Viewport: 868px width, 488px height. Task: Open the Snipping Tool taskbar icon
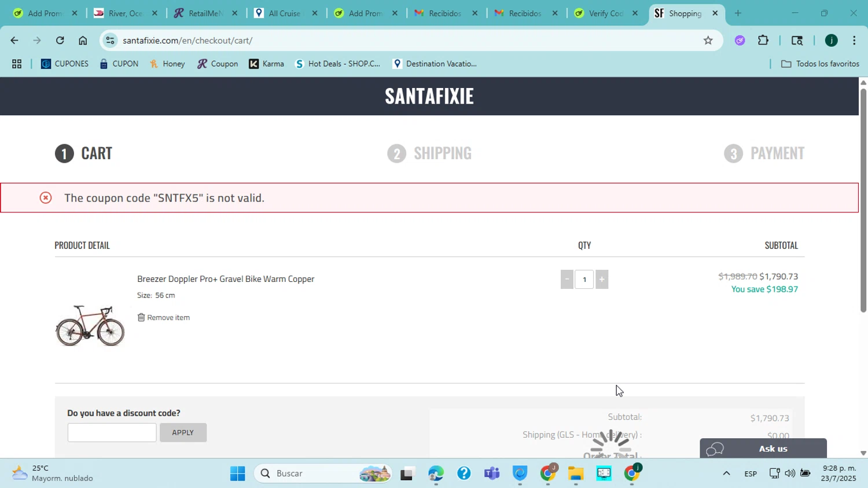(x=604, y=474)
